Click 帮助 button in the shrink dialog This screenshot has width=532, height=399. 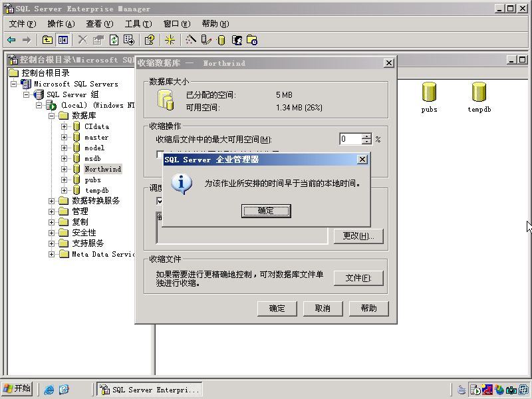coord(368,309)
